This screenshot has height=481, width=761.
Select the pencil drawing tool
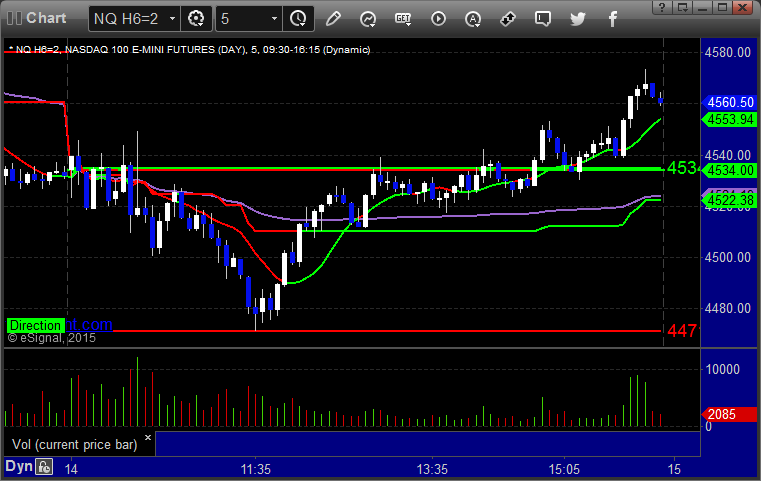click(333, 19)
